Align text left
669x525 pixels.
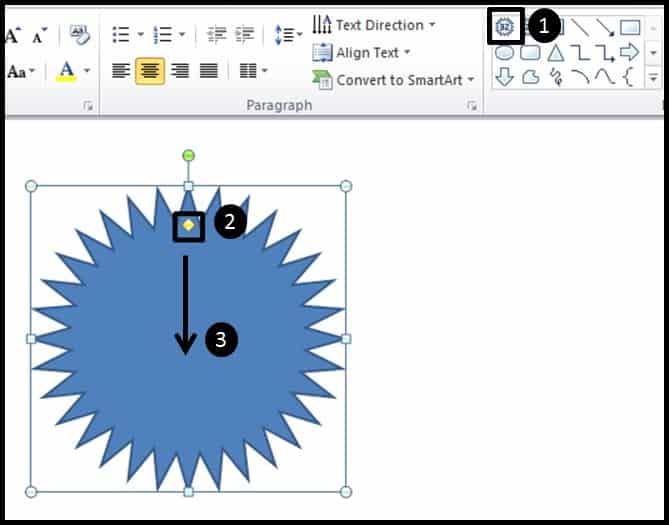point(121,70)
